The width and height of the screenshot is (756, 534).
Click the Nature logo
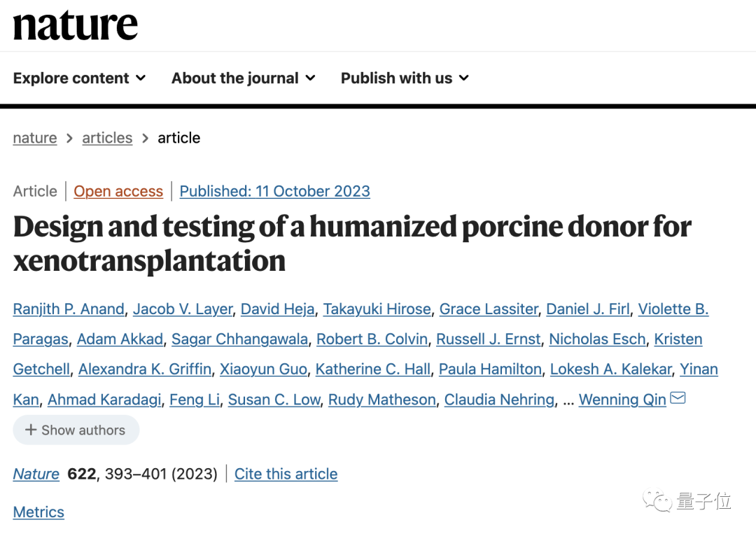[76, 25]
